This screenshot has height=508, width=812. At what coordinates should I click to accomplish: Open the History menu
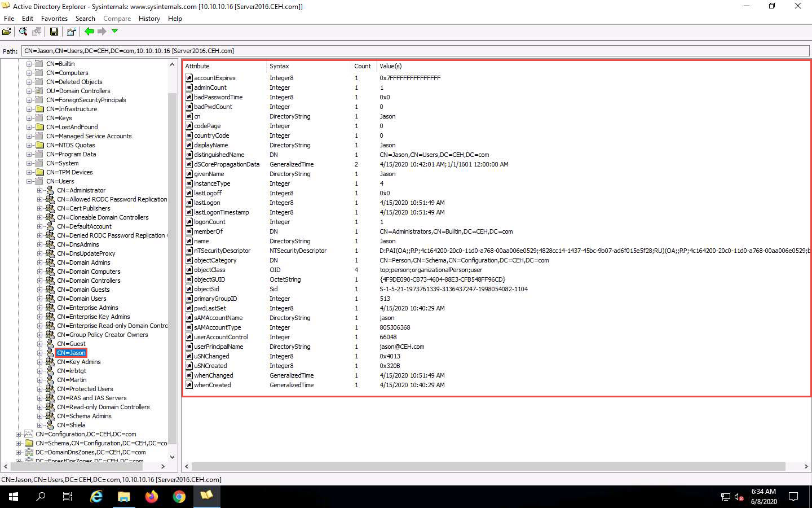point(149,19)
